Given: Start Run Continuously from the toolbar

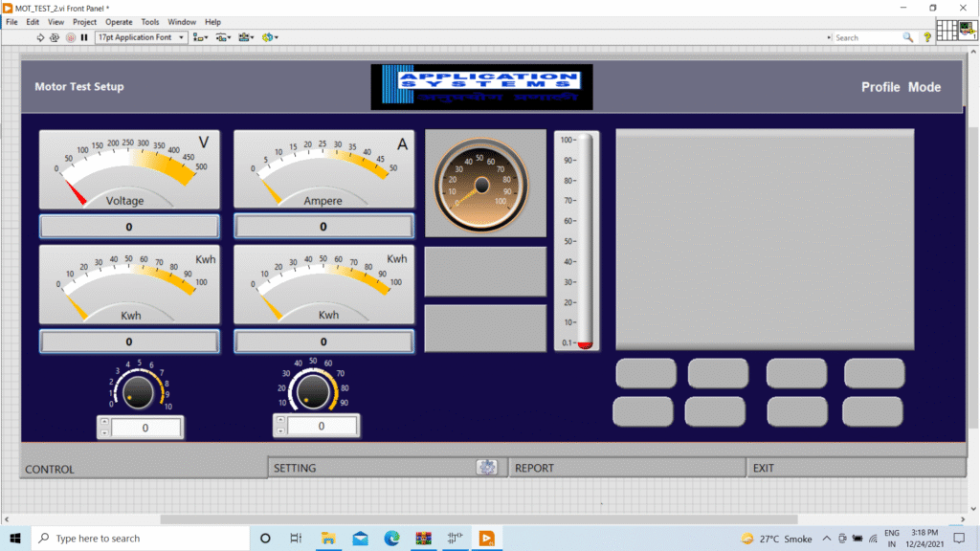Looking at the screenshot, I should pos(55,37).
